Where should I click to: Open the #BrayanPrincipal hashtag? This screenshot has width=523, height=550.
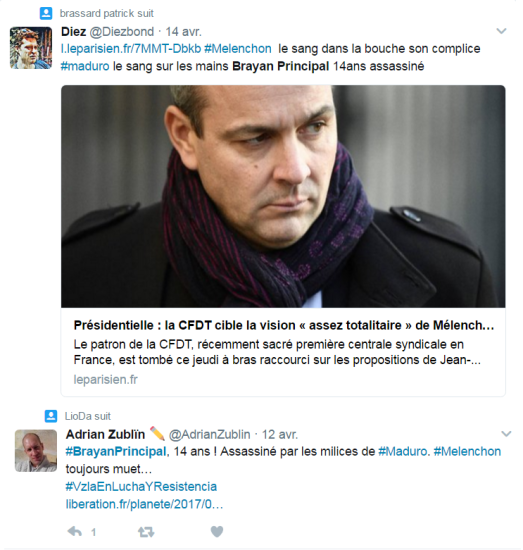(116, 451)
